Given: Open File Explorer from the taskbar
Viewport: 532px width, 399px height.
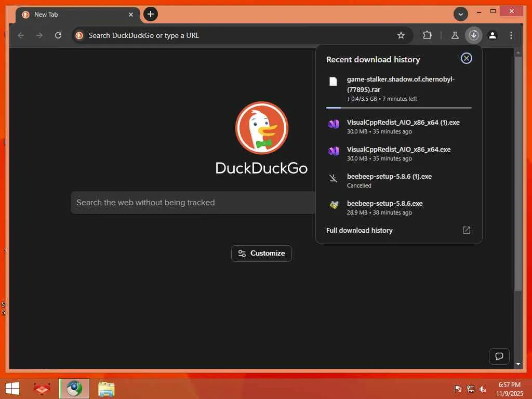Looking at the screenshot, I should (x=106, y=389).
